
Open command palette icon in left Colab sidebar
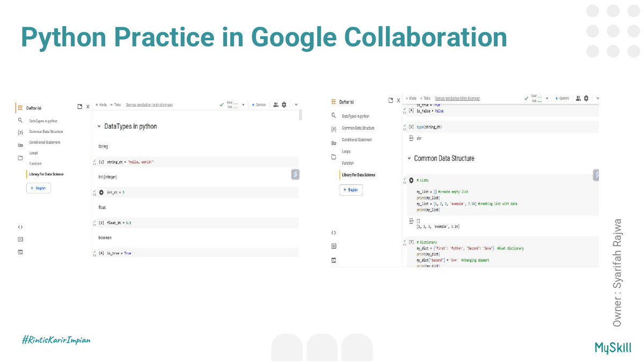(20, 239)
